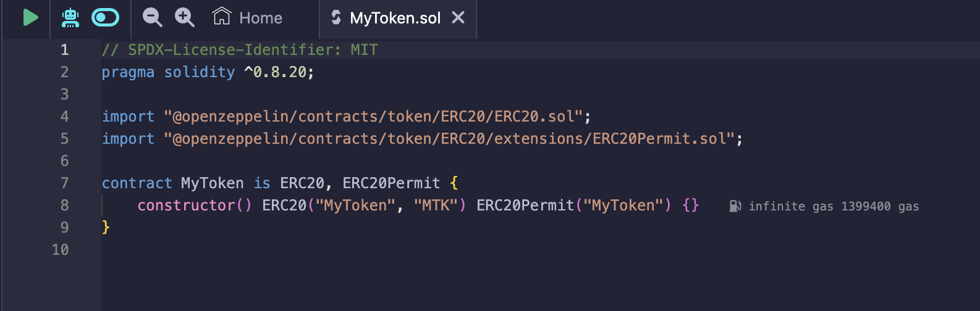Image resolution: width=980 pixels, height=311 pixels.
Task: Zoom in the editor font
Action: pyautogui.click(x=184, y=17)
